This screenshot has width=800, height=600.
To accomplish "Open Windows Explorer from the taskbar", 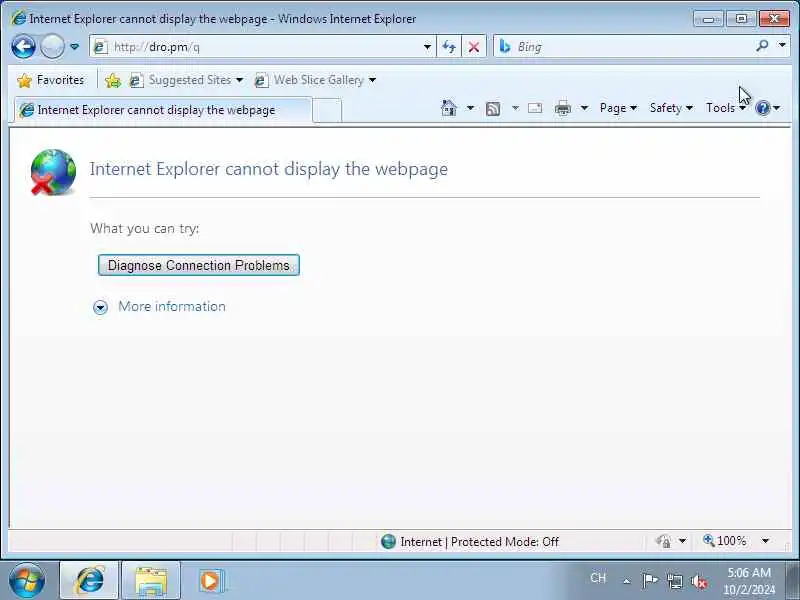I will coord(151,581).
